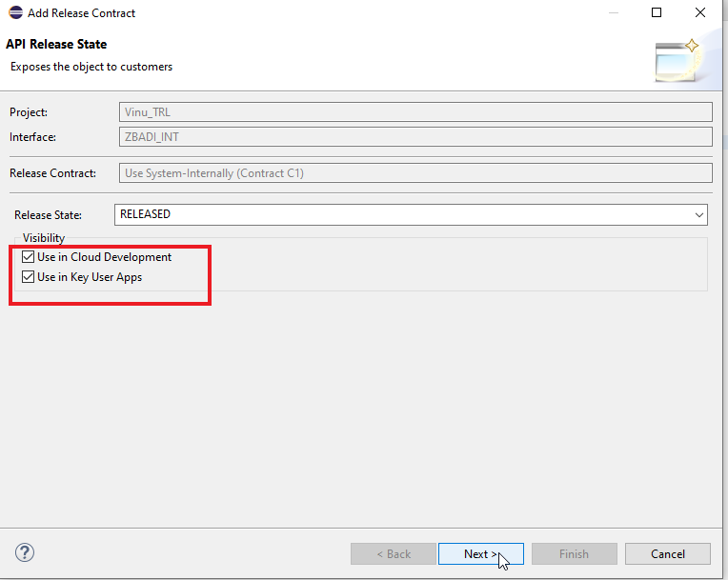Viewport: 728px width, 580px height.
Task: Click the Project label
Action: [29, 112]
